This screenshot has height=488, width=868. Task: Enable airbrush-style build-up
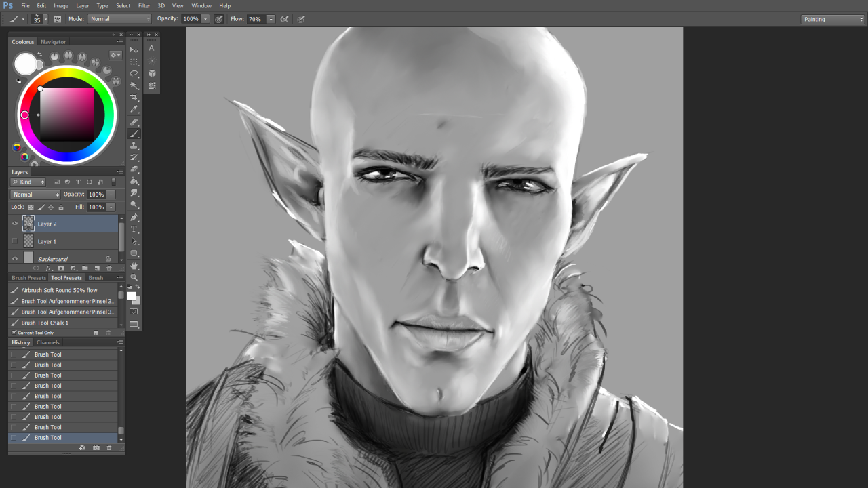[x=284, y=19]
